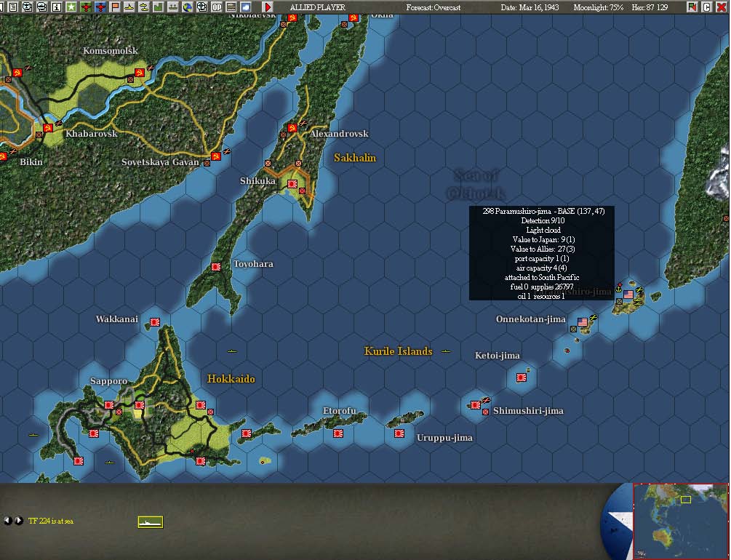
Task: Select the Japanese base flag near Uruppu-jima
Action: [x=399, y=433]
